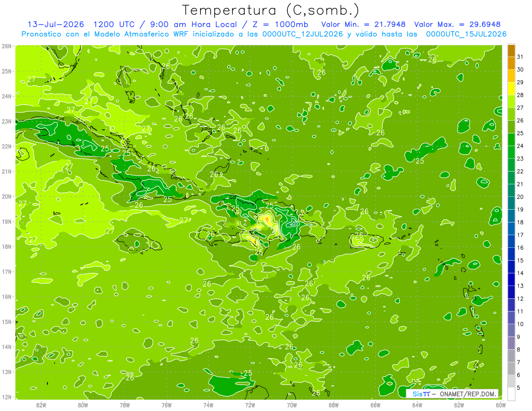Click the "SisTT - ONAMET/REP.DOM." credit label

tap(452, 394)
